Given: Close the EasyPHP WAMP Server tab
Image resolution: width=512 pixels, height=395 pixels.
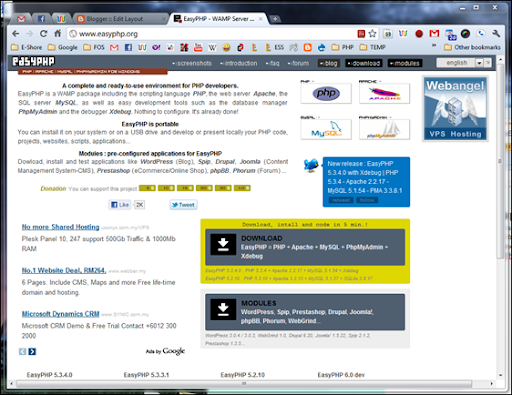Looking at the screenshot, I should [261, 19].
